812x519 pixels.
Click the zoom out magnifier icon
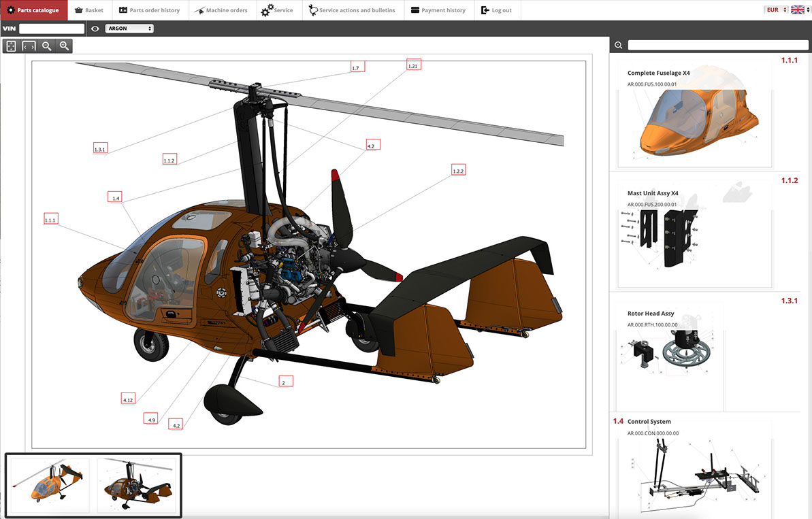click(x=46, y=46)
